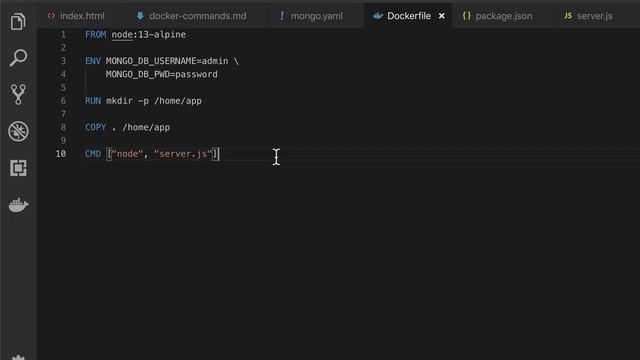Click the YAML icon on mongo.yaml tab
This screenshot has height=360, width=640.
point(282,16)
